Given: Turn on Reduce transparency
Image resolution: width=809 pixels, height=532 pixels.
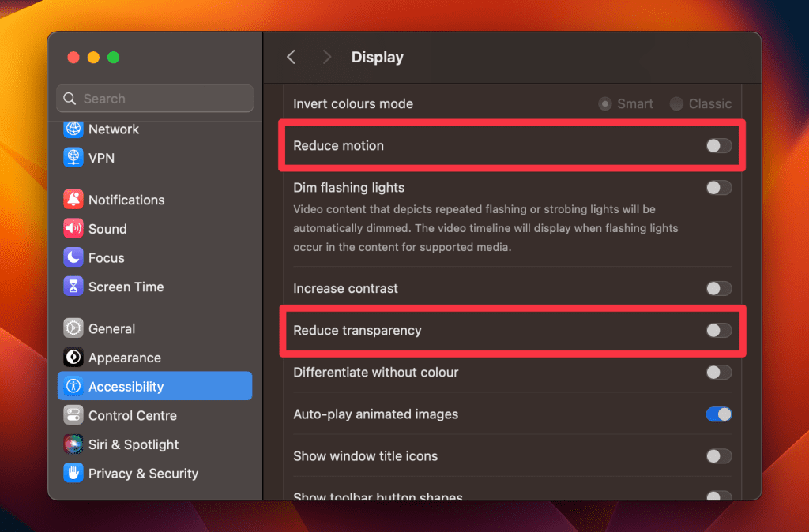Looking at the screenshot, I should [x=718, y=331].
